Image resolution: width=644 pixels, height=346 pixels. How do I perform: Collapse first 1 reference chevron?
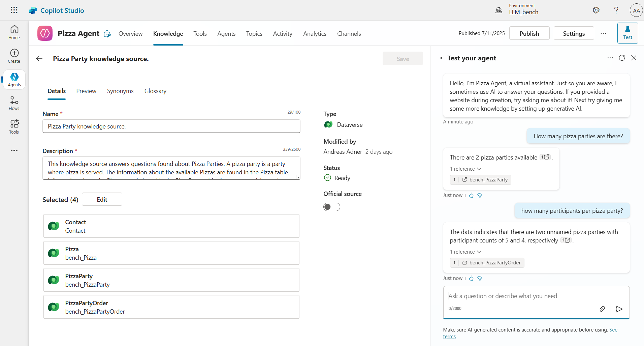pyautogui.click(x=479, y=169)
